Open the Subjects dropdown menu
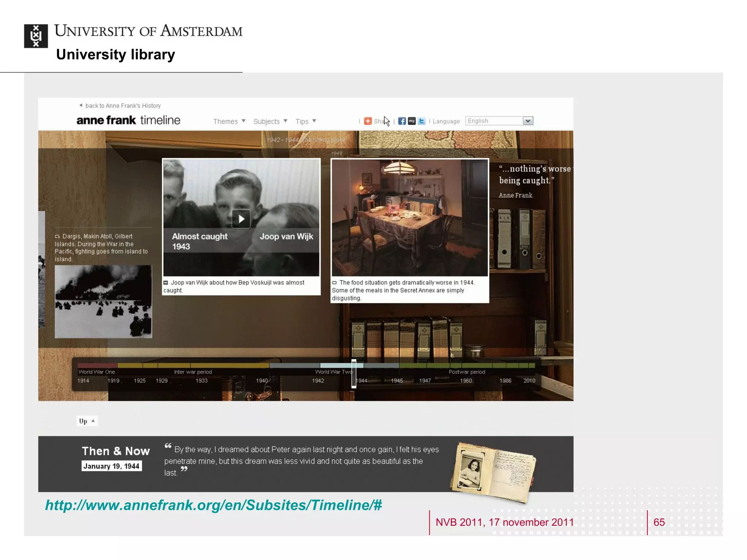This screenshot has height=560, width=747. 270,121
